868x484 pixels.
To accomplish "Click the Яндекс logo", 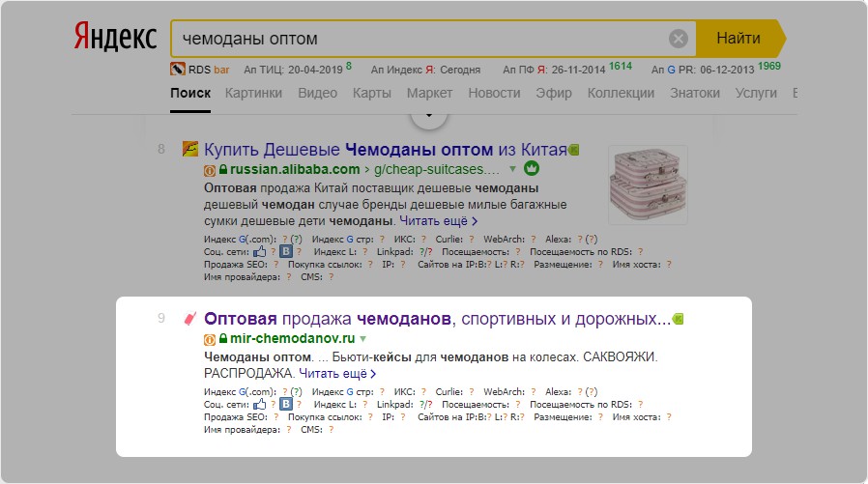I will coord(115,37).
